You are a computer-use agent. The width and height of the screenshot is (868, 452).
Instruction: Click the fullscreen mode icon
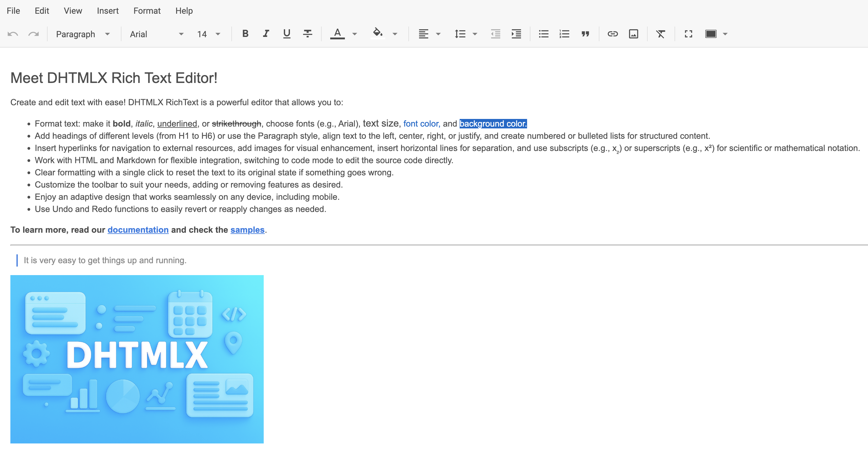(x=689, y=34)
